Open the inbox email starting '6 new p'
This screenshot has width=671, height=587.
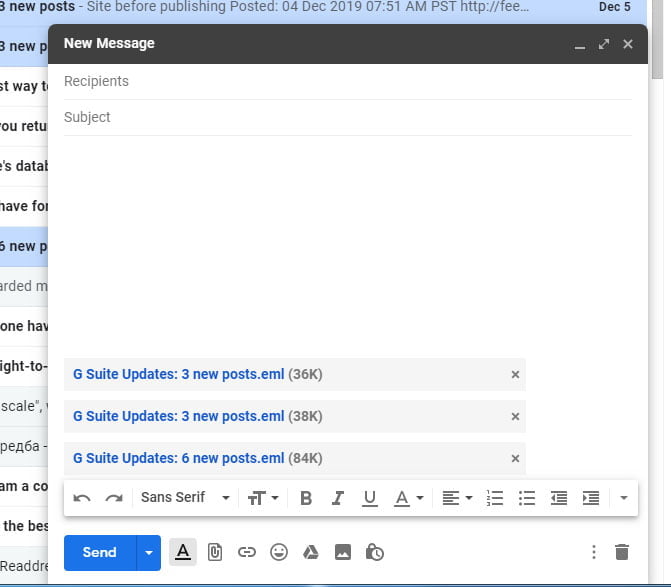pyautogui.click(x=24, y=247)
